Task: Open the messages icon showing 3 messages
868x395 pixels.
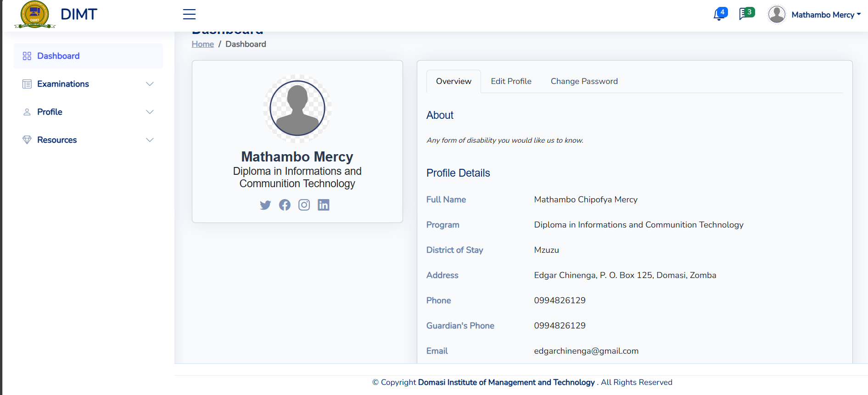Action: pos(745,14)
